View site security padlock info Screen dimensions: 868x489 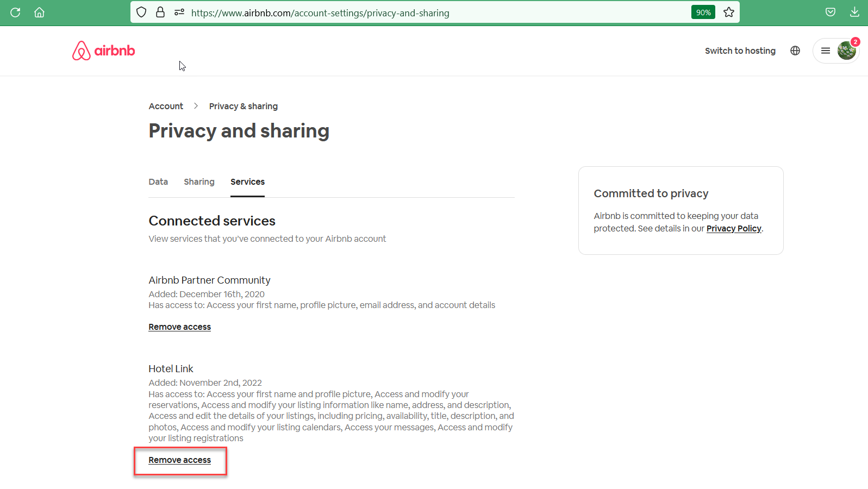pos(160,12)
